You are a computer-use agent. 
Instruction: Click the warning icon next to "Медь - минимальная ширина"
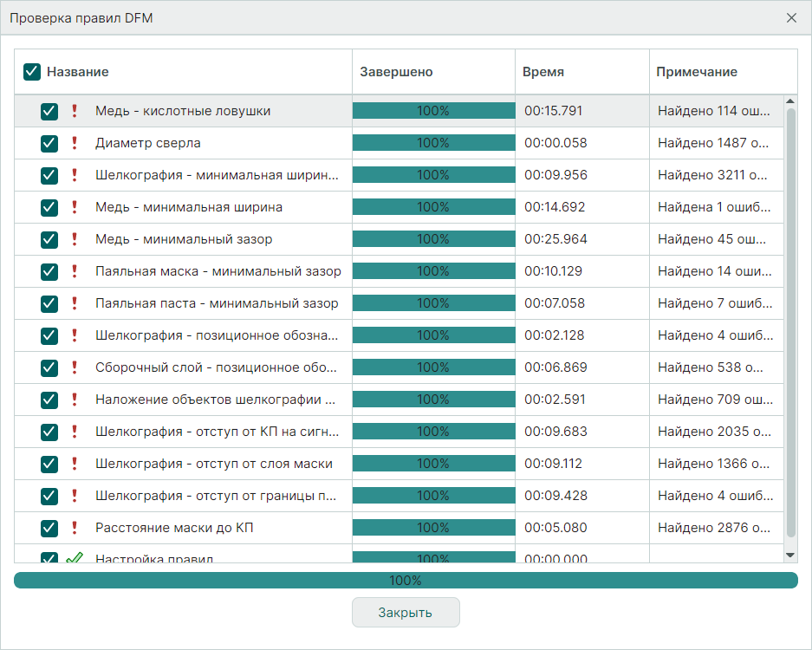[x=75, y=207]
